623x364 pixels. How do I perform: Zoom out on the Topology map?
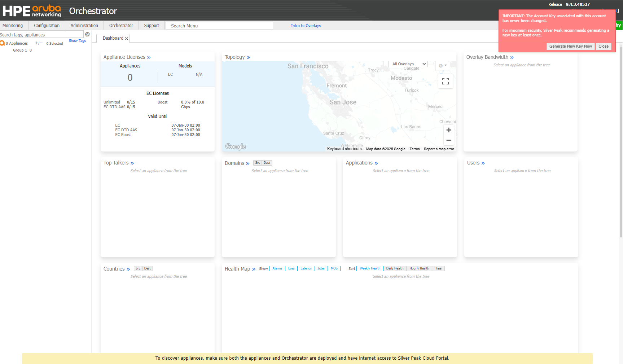449,140
